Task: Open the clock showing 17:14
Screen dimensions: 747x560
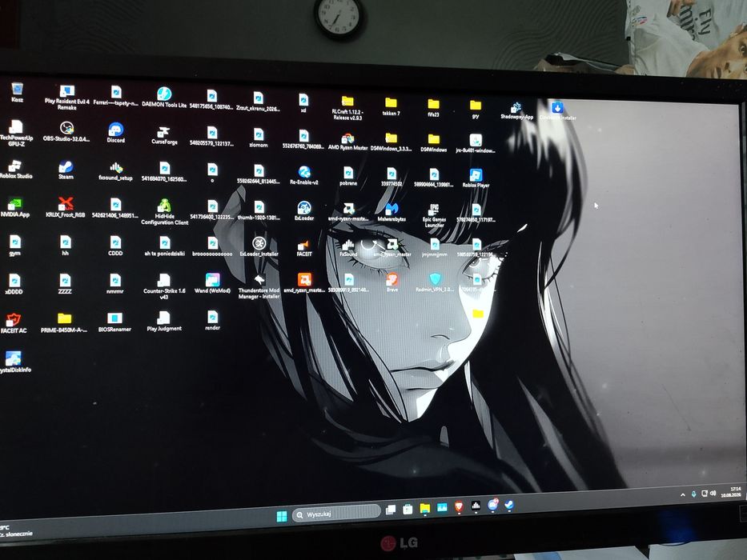Action: click(731, 492)
